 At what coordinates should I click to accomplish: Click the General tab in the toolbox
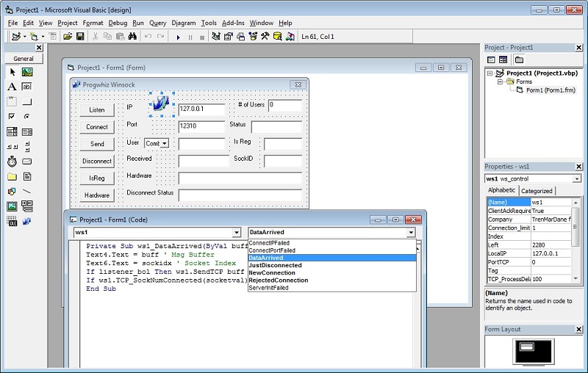pyautogui.click(x=24, y=59)
